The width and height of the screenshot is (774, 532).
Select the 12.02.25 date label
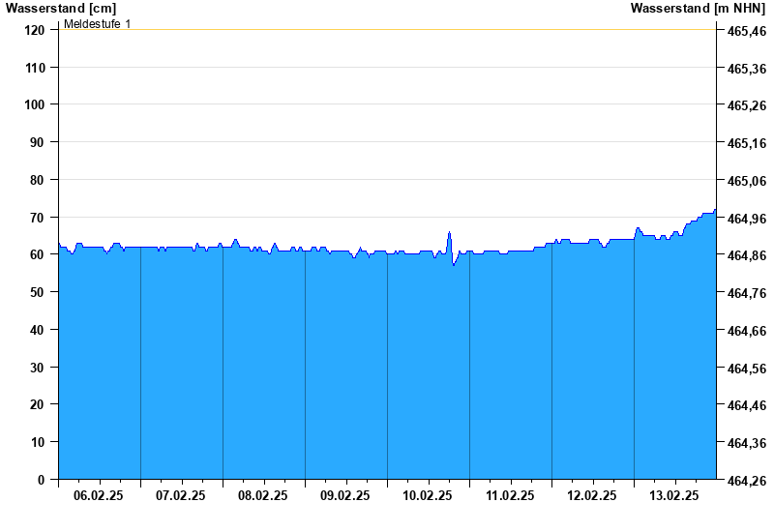592,495
